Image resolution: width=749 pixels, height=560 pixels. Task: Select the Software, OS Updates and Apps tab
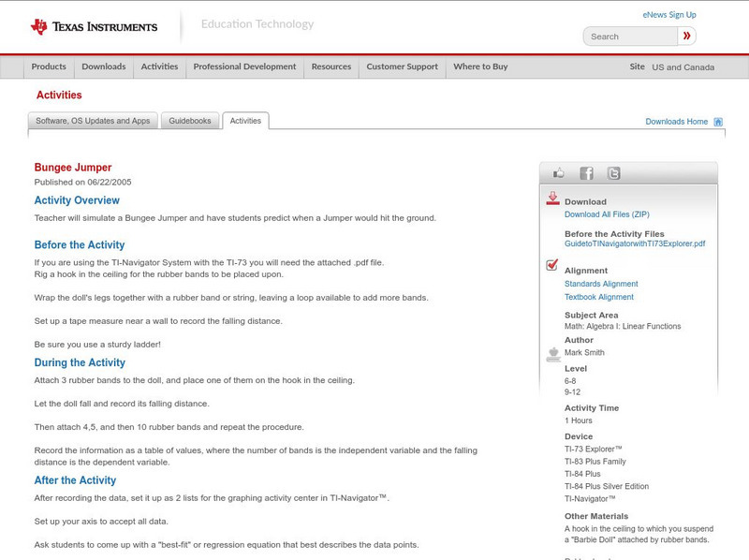[x=93, y=121]
